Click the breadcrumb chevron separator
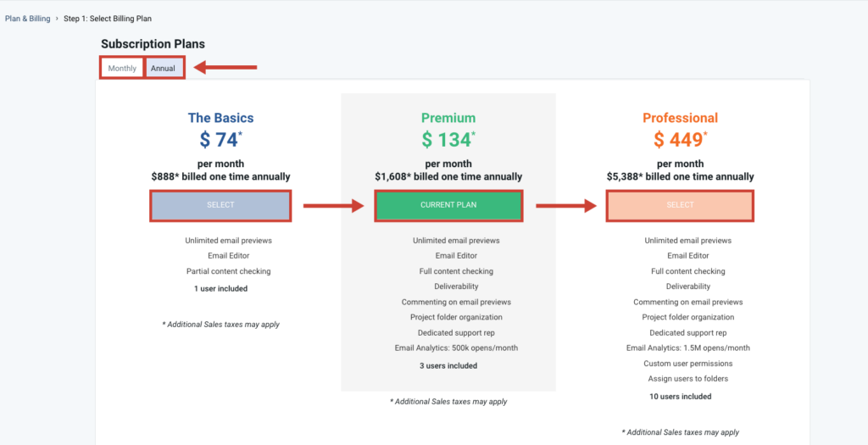The image size is (868, 445). [x=57, y=19]
